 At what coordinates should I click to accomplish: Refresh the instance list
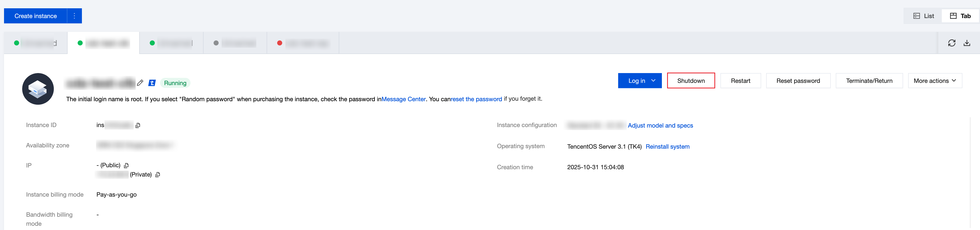coord(951,43)
